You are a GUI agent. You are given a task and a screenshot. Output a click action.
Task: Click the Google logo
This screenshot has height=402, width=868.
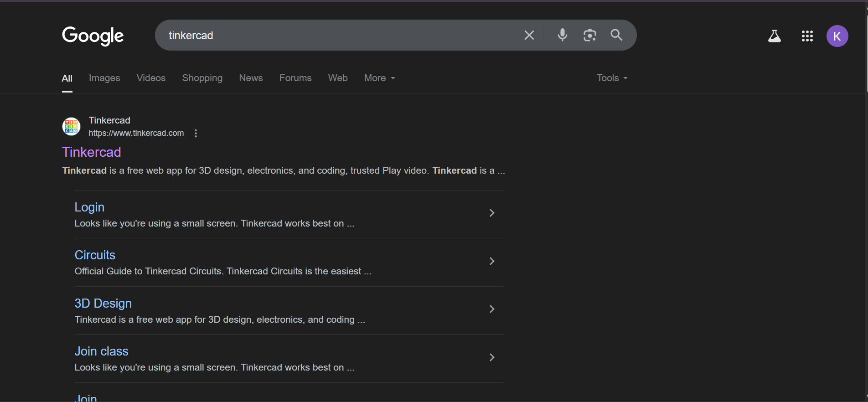[x=93, y=36]
